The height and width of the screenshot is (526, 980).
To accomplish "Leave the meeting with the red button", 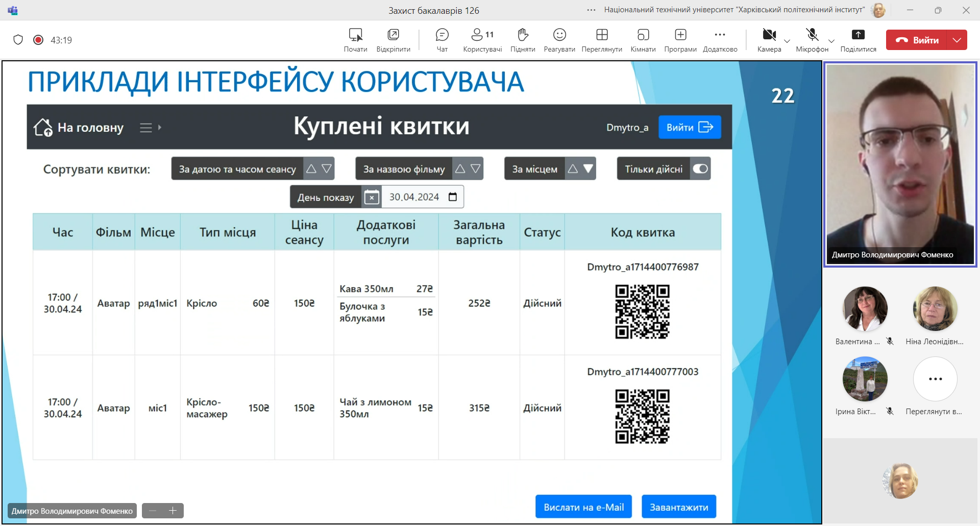I will tap(917, 40).
